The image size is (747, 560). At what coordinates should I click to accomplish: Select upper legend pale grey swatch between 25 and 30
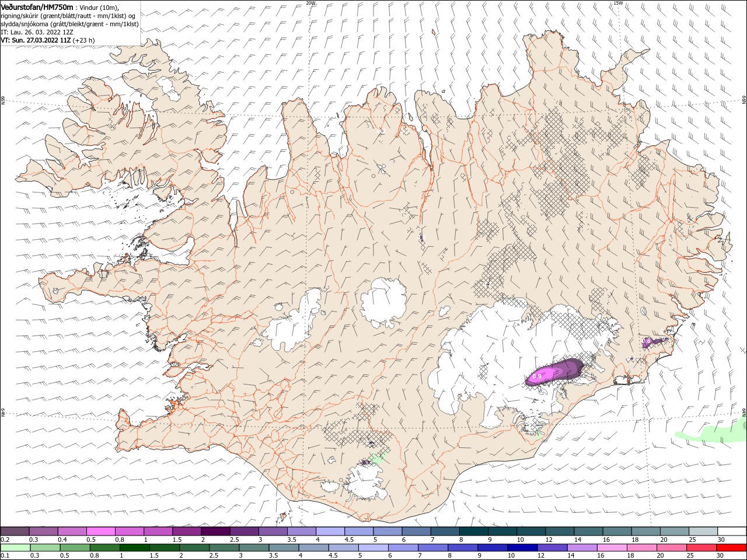[x=703, y=531]
